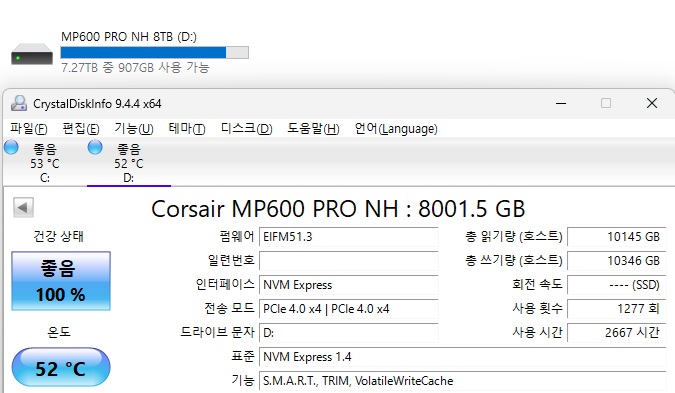The image size is (675, 393).
Task: Click the 전송 모드 label
Action: (x=229, y=308)
